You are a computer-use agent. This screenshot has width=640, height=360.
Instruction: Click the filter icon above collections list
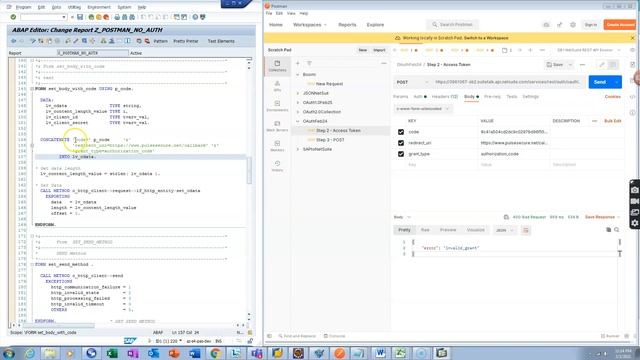[x=309, y=63]
